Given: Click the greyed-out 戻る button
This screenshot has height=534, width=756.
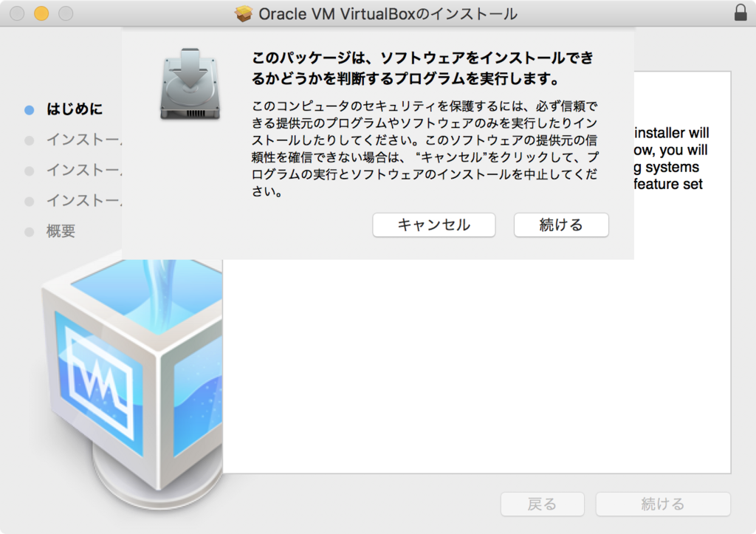Looking at the screenshot, I should click(543, 504).
